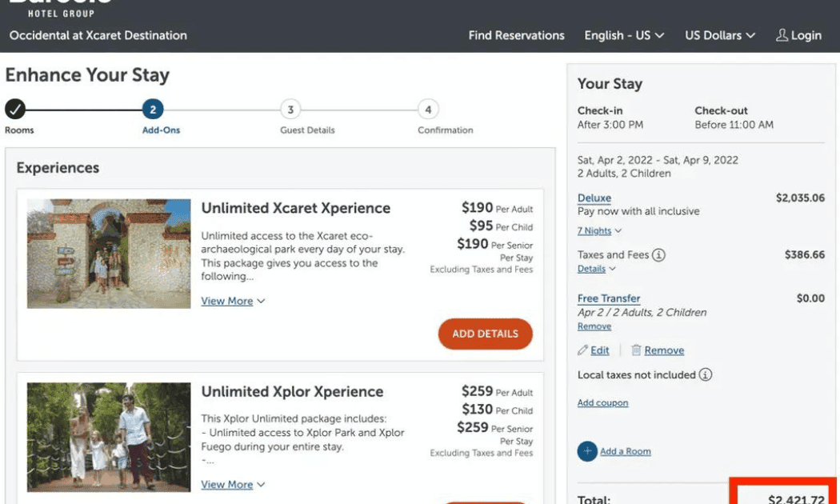Open the English - US language dropdown
This screenshot has width=840, height=504.
625,35
